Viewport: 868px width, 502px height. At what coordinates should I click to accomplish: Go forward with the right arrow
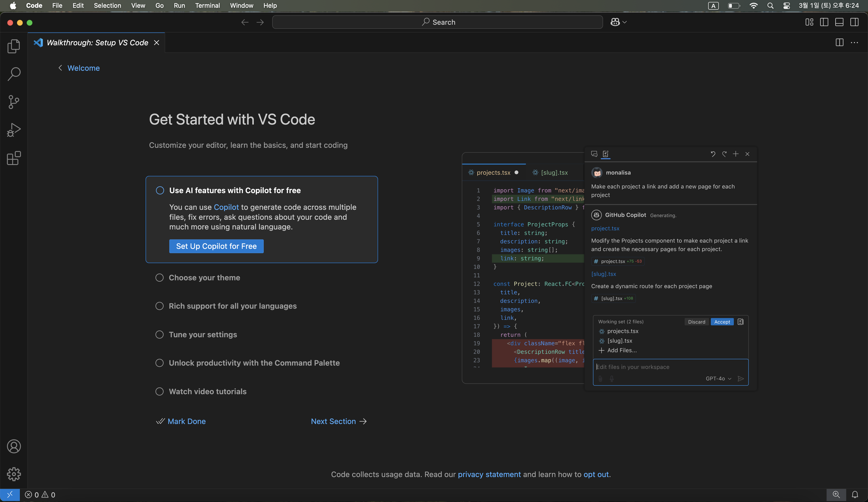[x=260, y=22]
